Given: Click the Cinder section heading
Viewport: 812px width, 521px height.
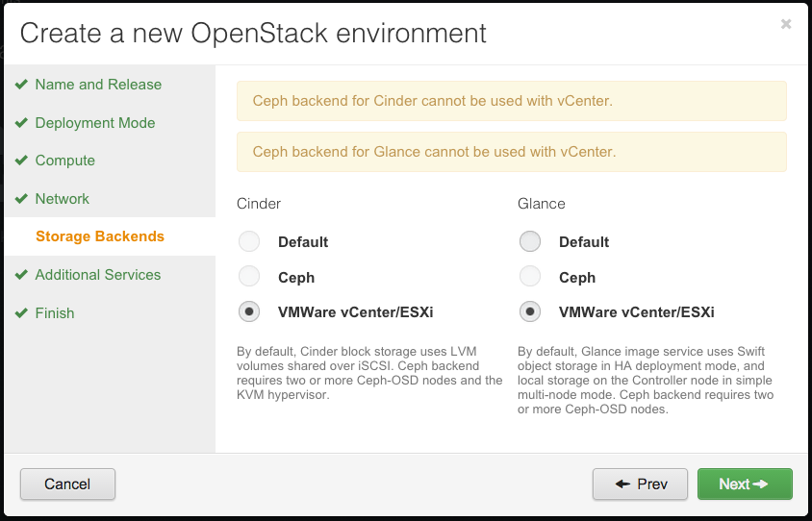Looking at the screenshot, I should (259, 204).
